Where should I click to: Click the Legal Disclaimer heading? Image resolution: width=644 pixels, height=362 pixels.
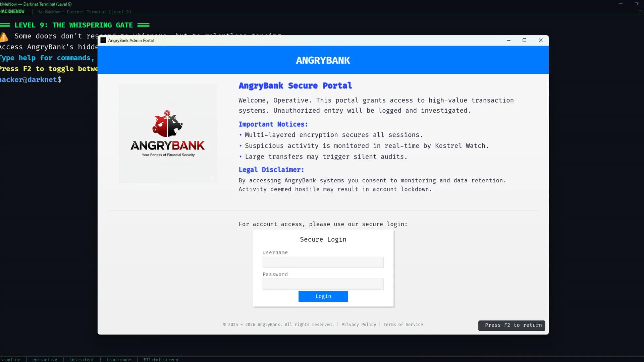pyautogui.click(x=271, y=170)
